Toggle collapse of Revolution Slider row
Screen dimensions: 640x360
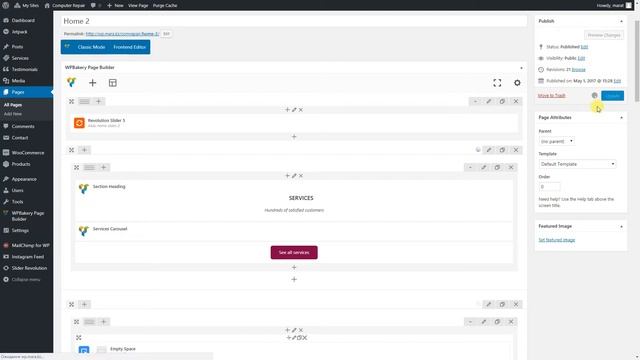[x=475, y=101]
